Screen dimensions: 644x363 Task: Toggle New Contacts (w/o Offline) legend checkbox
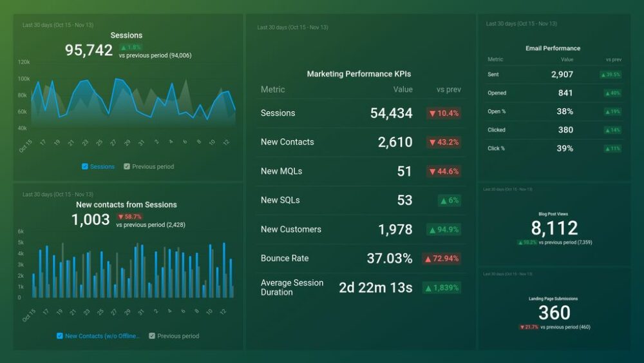(59, 336)
